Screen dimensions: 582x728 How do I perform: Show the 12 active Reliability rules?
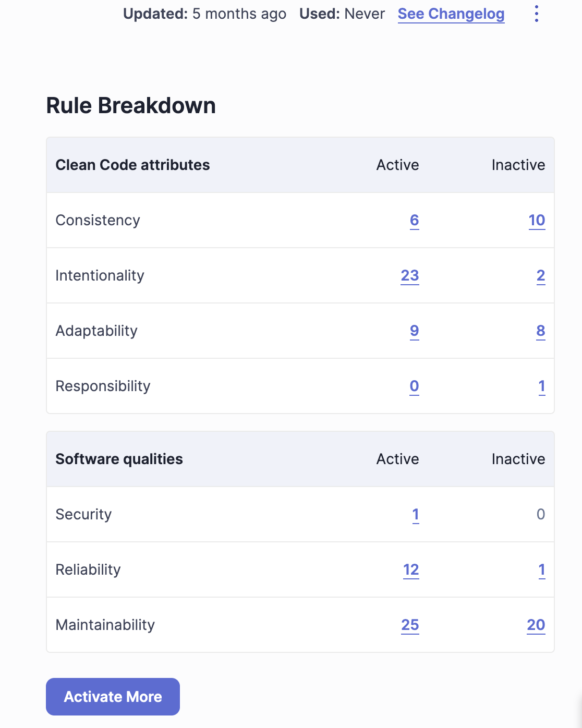tap(411, 569)
